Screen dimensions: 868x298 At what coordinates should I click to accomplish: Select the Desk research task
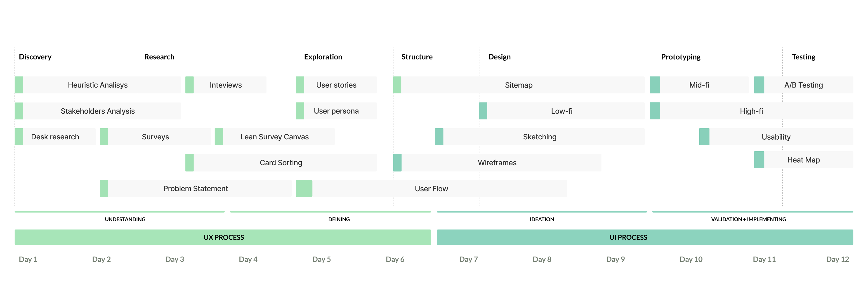click(x=55, y=137)
